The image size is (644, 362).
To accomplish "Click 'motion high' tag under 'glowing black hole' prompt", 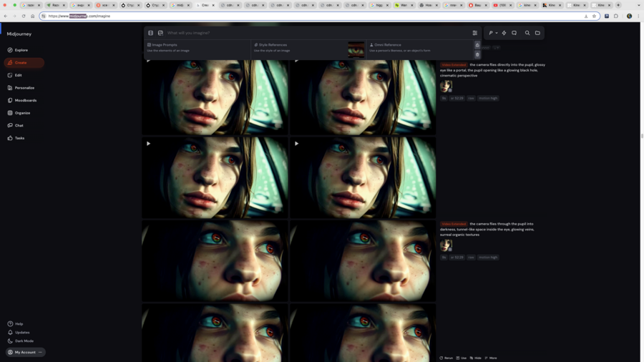I will [488, 98].
